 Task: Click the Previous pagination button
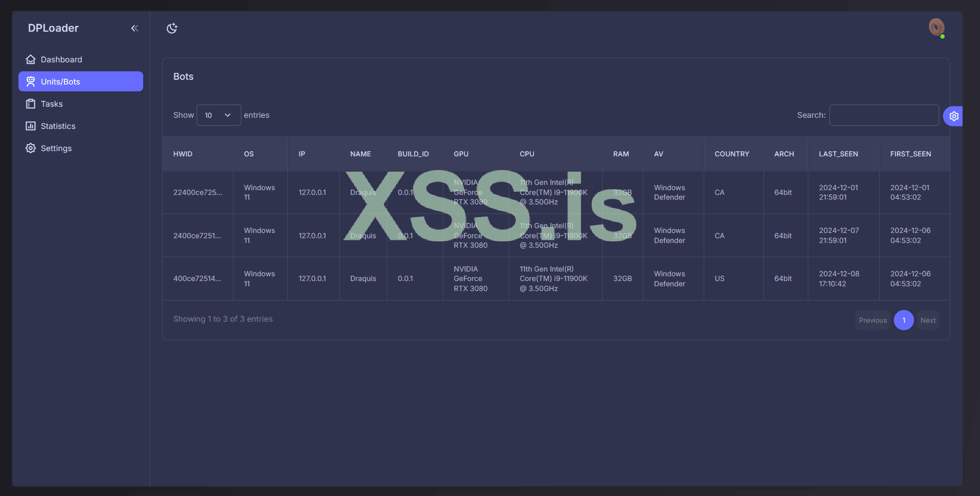(873, 320)
